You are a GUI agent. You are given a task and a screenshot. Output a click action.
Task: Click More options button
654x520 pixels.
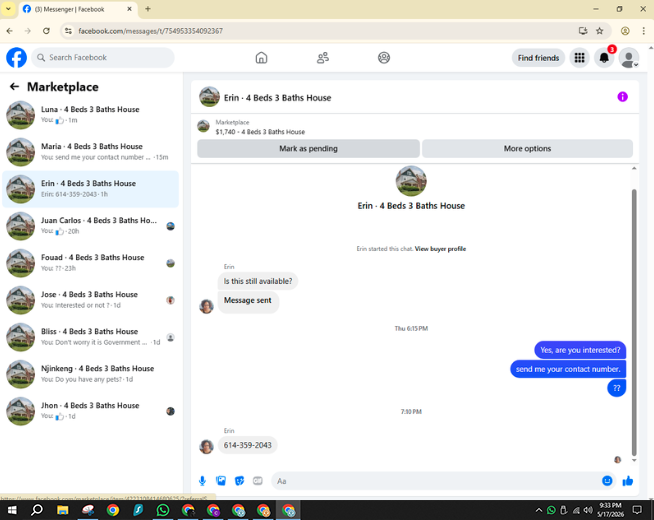527,148
